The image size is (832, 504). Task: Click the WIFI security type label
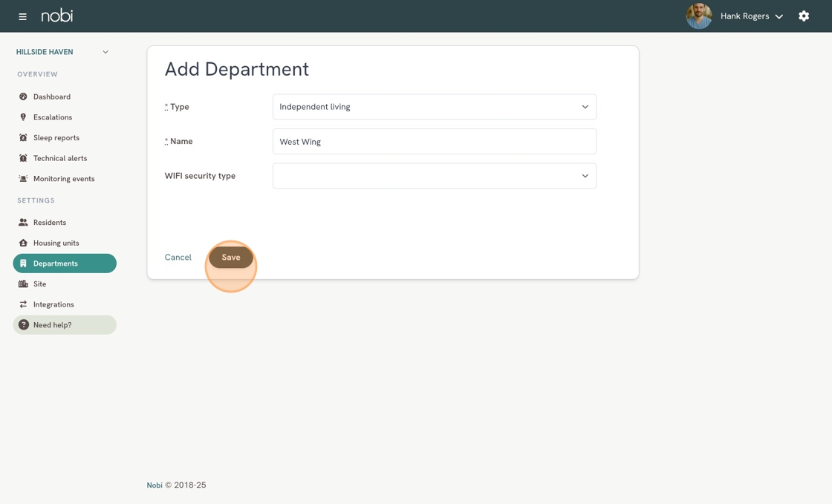(x=200, y=176)
